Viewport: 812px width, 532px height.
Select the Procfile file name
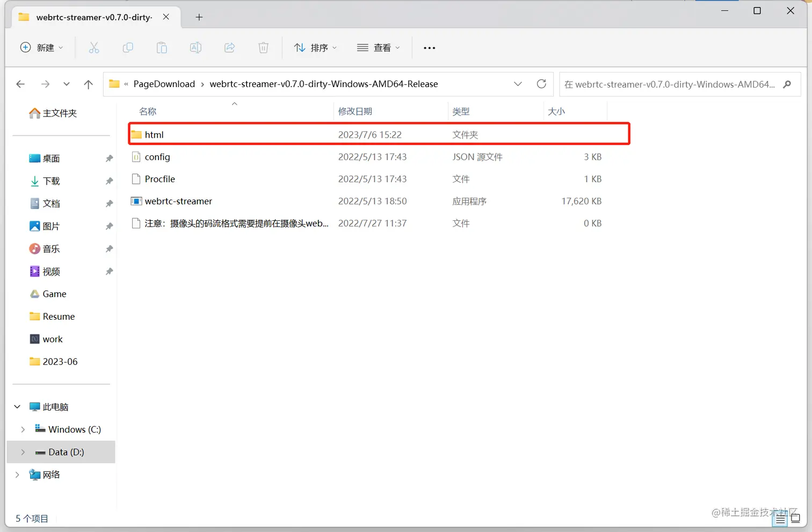tap(160, 179)
